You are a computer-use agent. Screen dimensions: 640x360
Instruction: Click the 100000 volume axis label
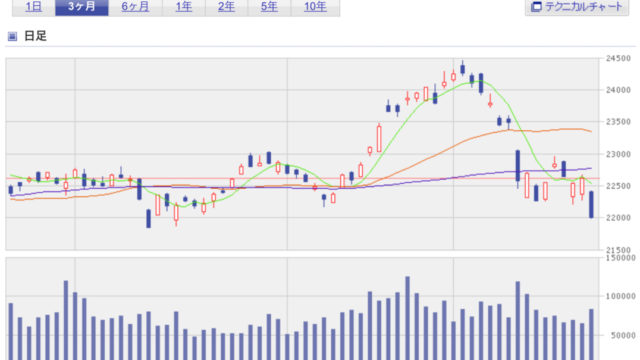click(x=620, y=296)
